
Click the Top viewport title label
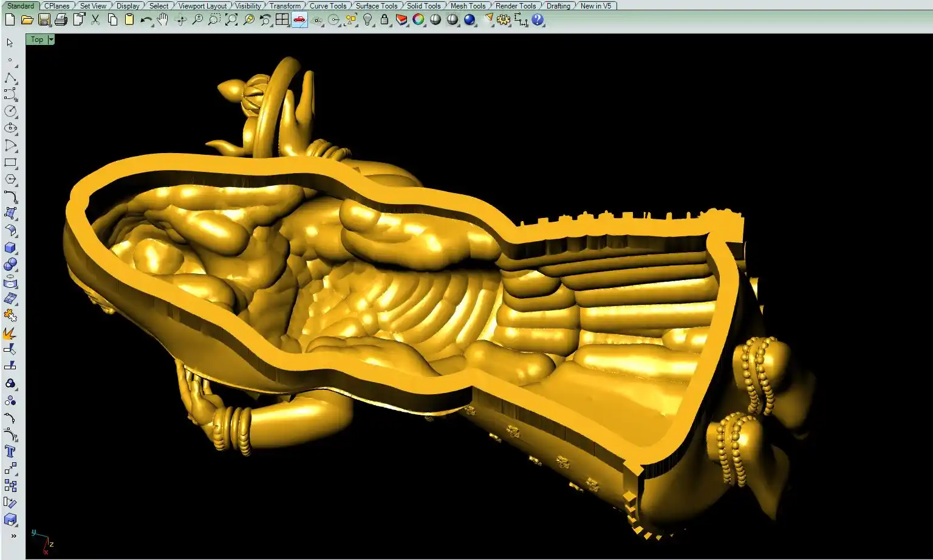(37, 39)
